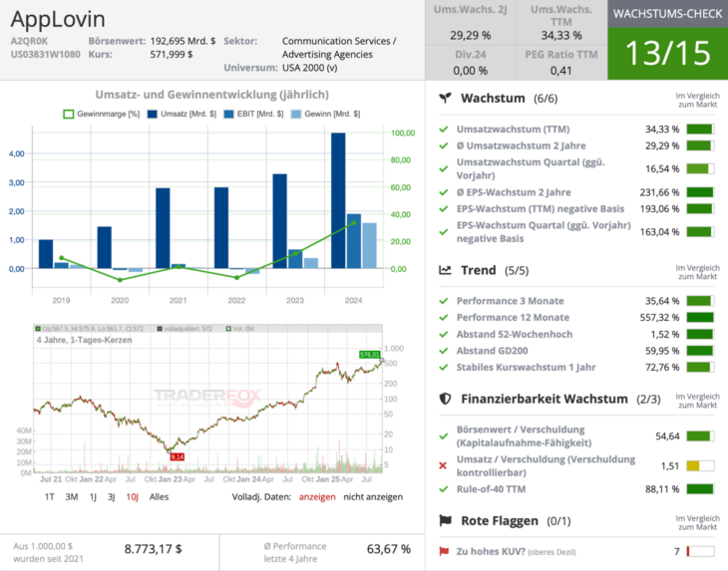The width and height of the screenshot is (728, 571).
Task: Click the AppLovin company title
Action: [x=58, y=19]
